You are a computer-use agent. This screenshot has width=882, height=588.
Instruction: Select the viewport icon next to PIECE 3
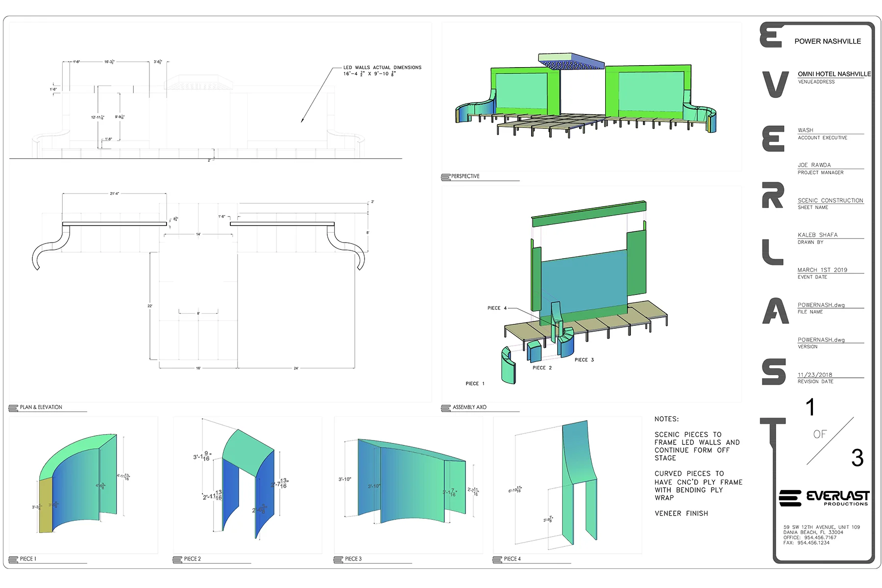(x=339, y=558)
